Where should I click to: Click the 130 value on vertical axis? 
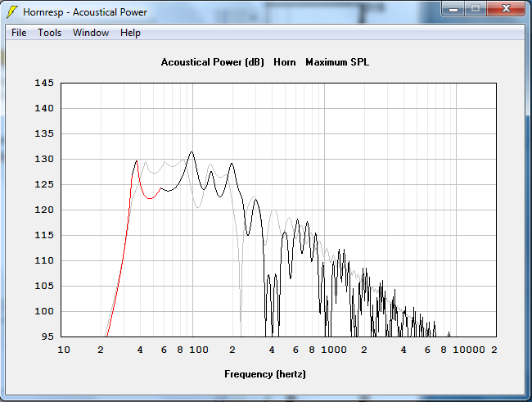tap(44, 159)
